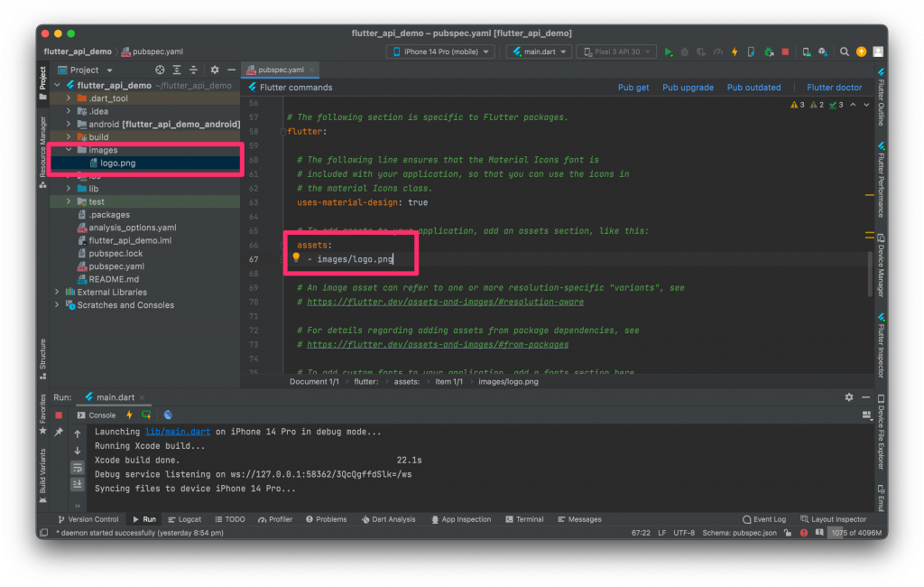Open the main.dart run configuration dropdown
The height and width of the screenshot is (587, 924).
tap(540, 51)
